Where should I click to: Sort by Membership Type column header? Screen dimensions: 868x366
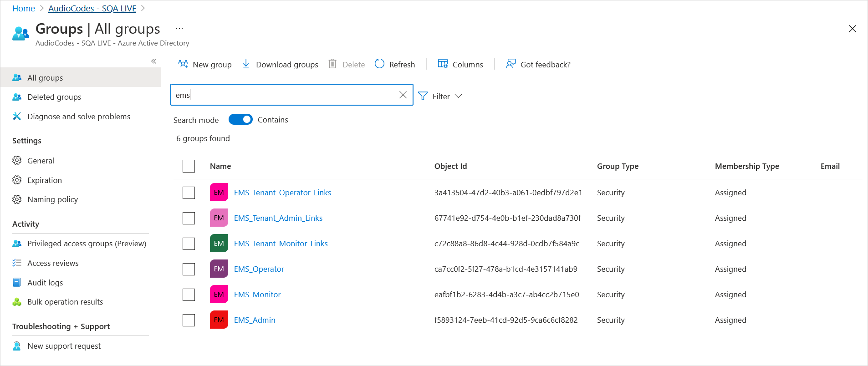(x=747, y=166)
